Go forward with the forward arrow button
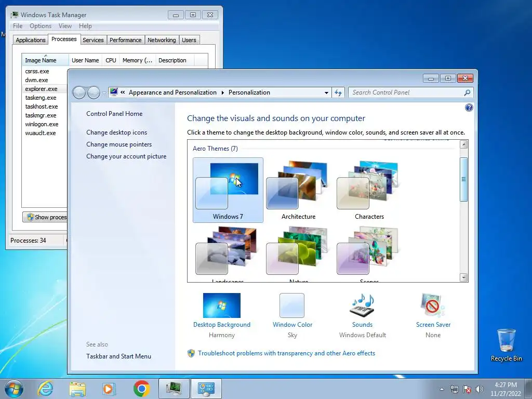The image size is (532, 399). [94, 92]
